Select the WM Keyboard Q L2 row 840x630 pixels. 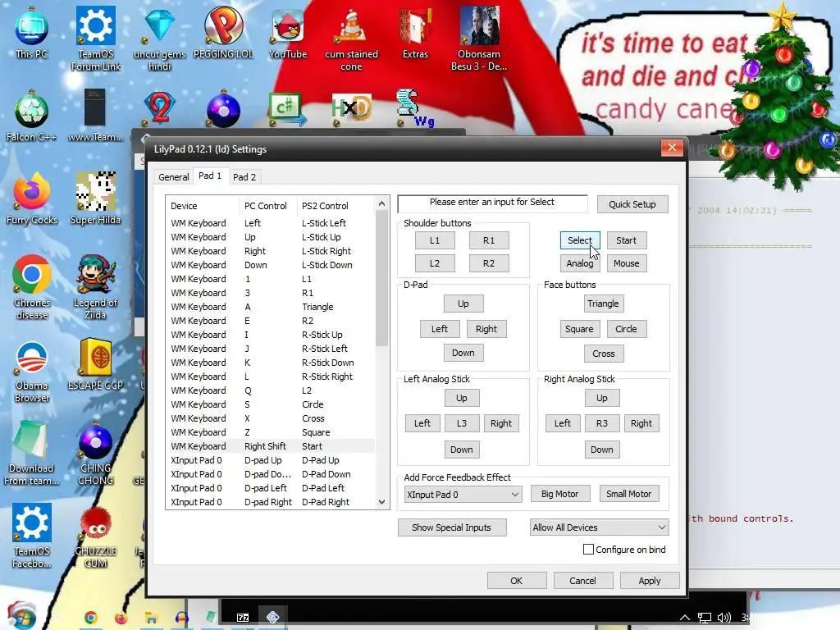click(x=271, y=390)
